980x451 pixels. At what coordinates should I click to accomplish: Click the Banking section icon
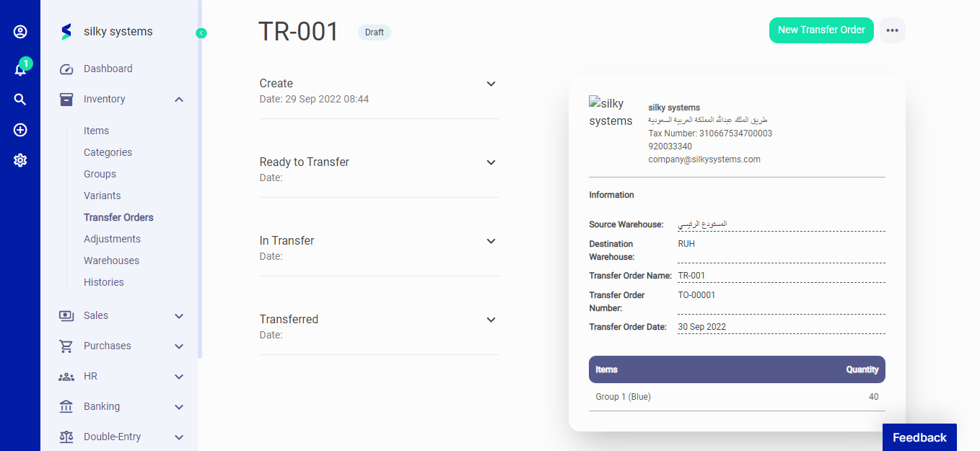point(66,406)
